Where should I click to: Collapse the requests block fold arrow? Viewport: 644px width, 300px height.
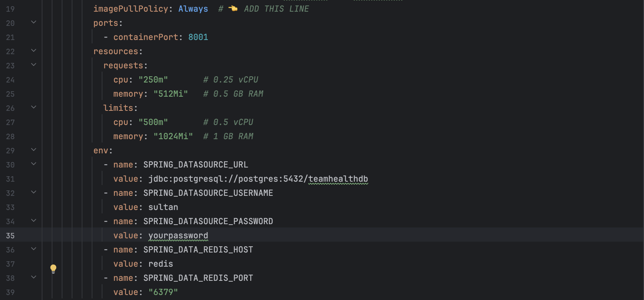34,65
